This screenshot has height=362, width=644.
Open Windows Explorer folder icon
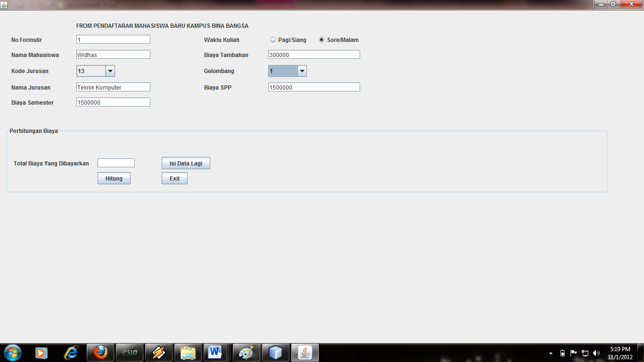pos(188,352)
